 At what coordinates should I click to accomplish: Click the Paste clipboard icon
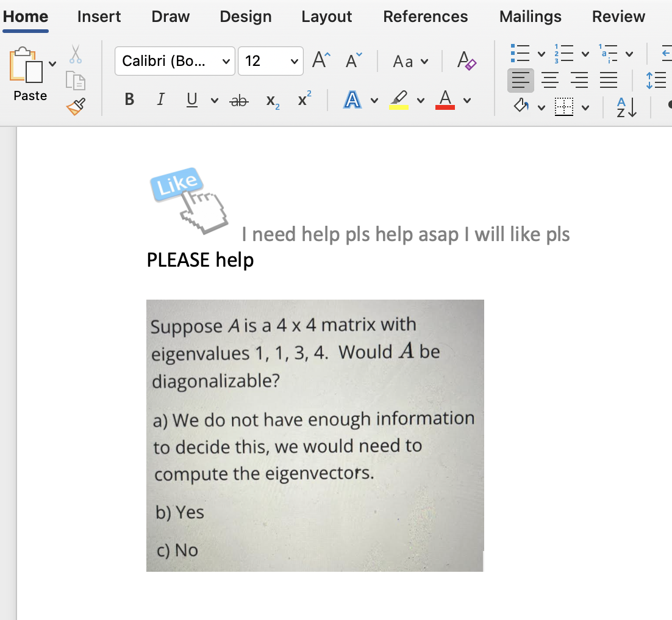click(27, 65)
